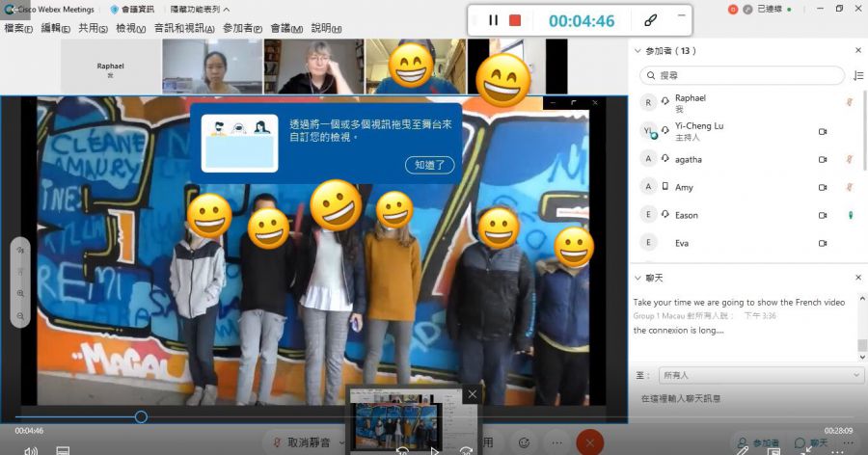Viewport: 868px width, 455px height.
Task: Collapse the 聊天 chat panel
Action: click(637, 278)
